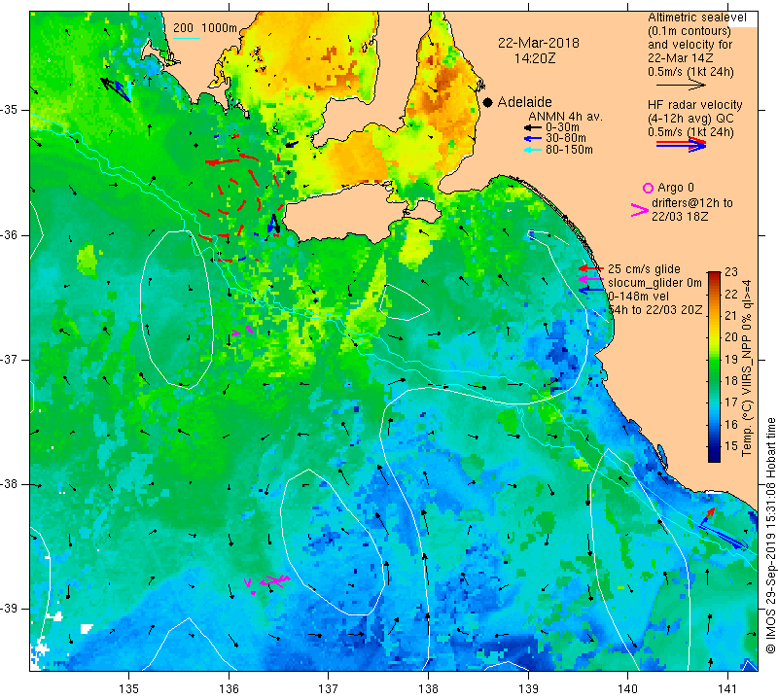Click the -36 latitude axis label

10,234
